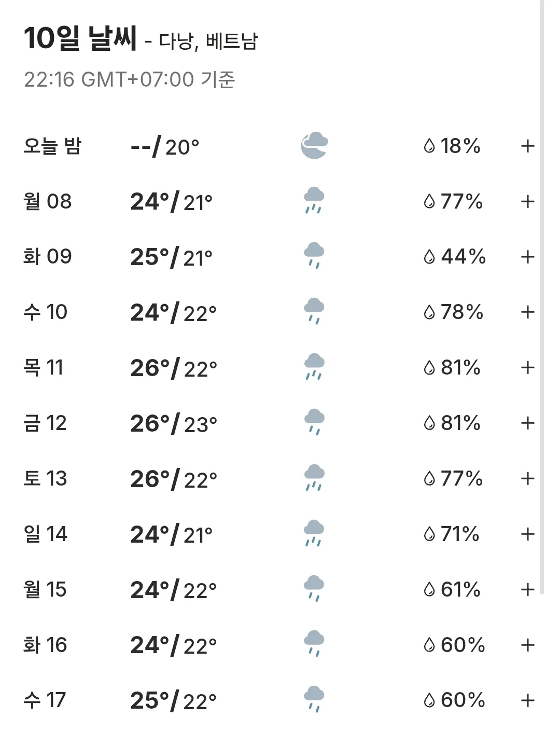560x732 pixels.
Task: Click the rain cloud icon for 수 17
Action: pos(314,699)
